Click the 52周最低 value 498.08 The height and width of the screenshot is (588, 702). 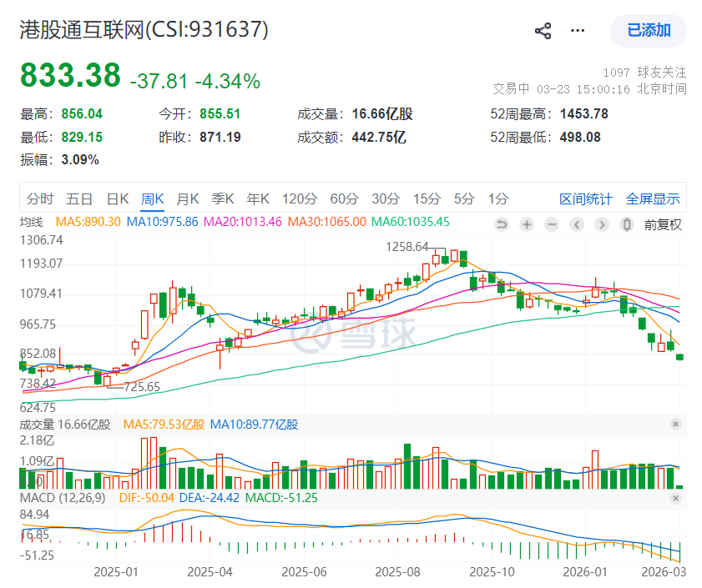point(580,137)
